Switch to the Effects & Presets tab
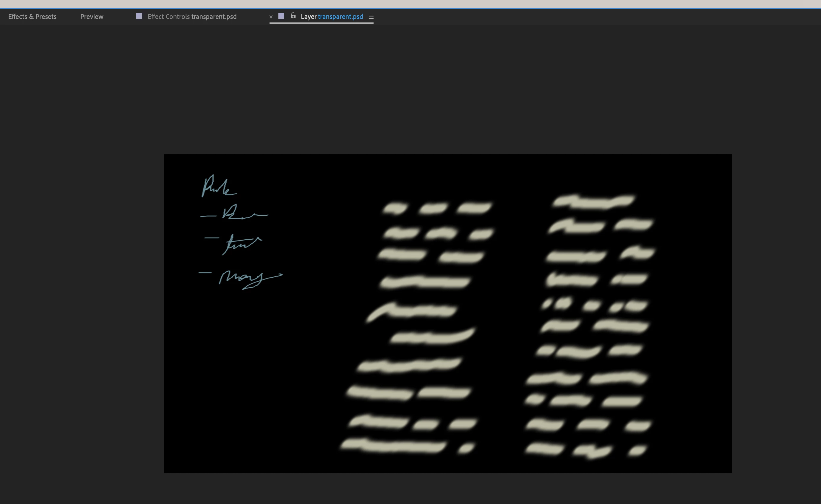This screenshot has height=504, width=821. pos(32,17)
